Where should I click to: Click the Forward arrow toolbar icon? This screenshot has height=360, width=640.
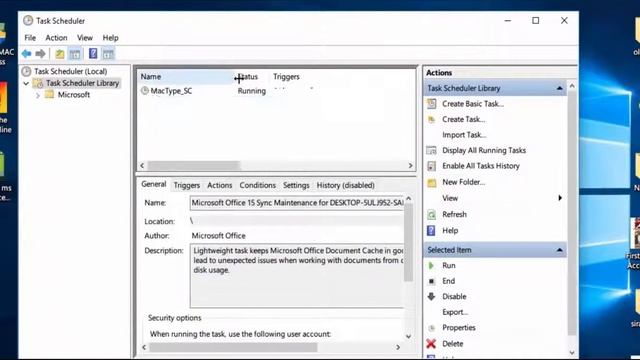[x=40, y=53]
